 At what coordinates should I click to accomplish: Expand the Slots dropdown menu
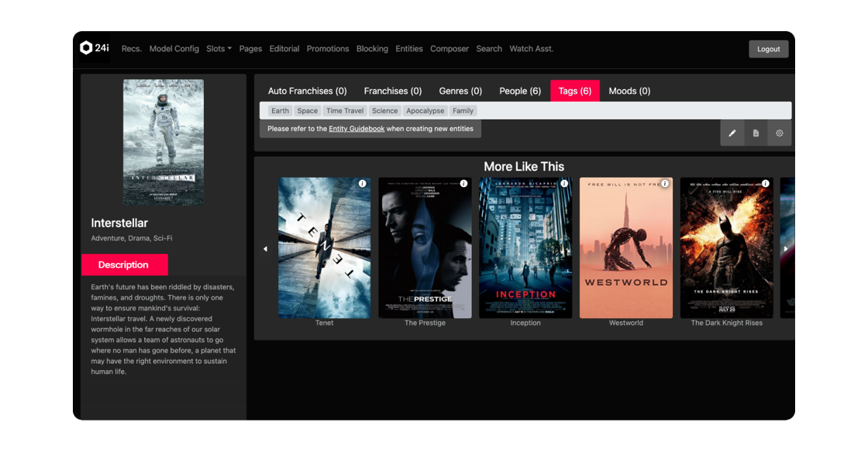point(219,49)
